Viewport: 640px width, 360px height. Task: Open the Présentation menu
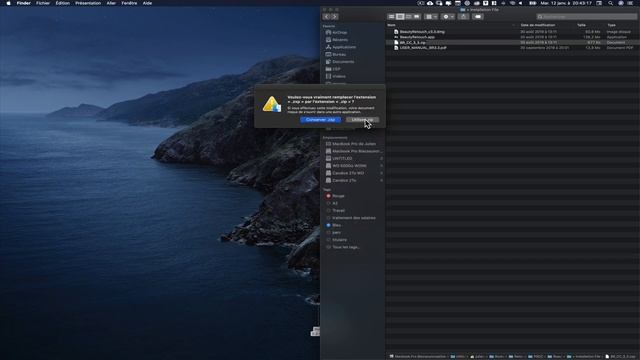(x=88, y=3)
